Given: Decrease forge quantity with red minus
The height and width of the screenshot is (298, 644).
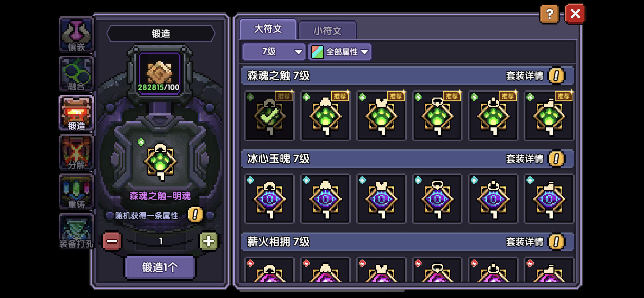Looking at the screenshot, I should pos(112,241).
